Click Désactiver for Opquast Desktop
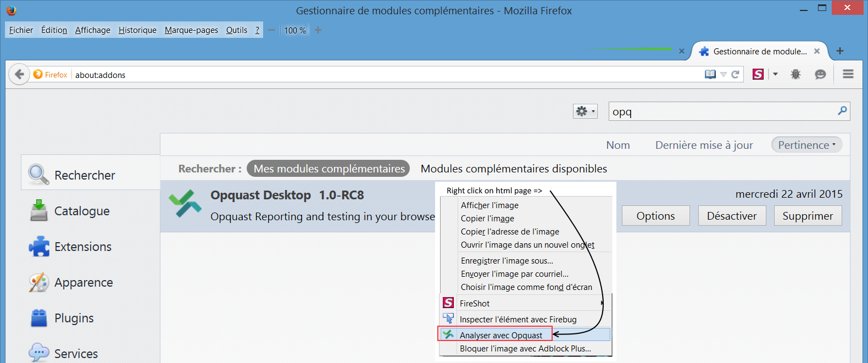Image resolution: width=868 pixels, height=363 pixels. (x=731, y=216)
